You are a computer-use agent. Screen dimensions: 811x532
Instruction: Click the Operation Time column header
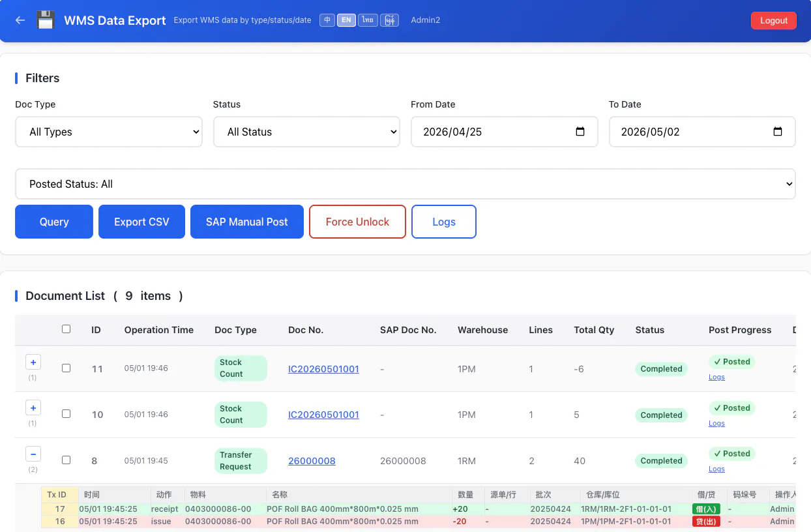[159, 330]
